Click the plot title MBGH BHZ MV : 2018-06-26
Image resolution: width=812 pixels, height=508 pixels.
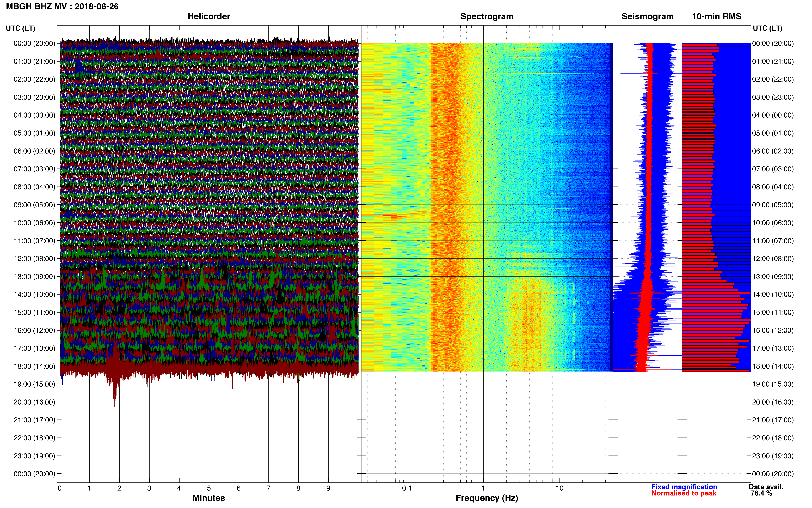(x=62, y=6)
